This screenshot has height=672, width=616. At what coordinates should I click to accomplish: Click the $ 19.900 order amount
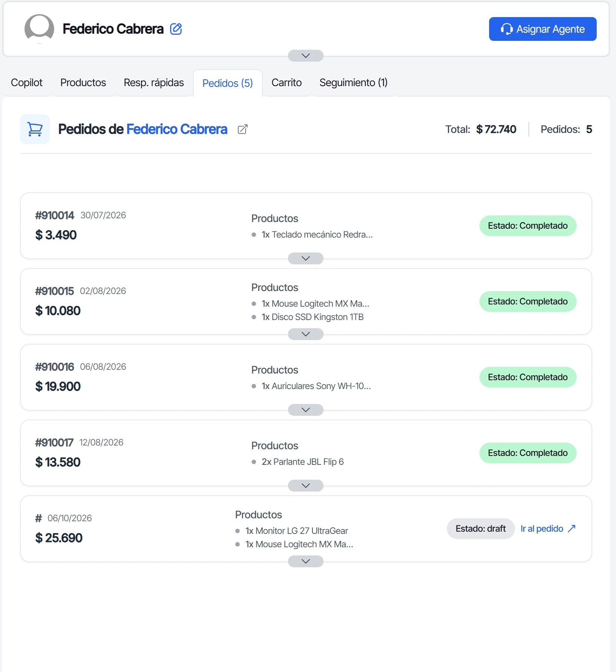[x=58, y=386]
